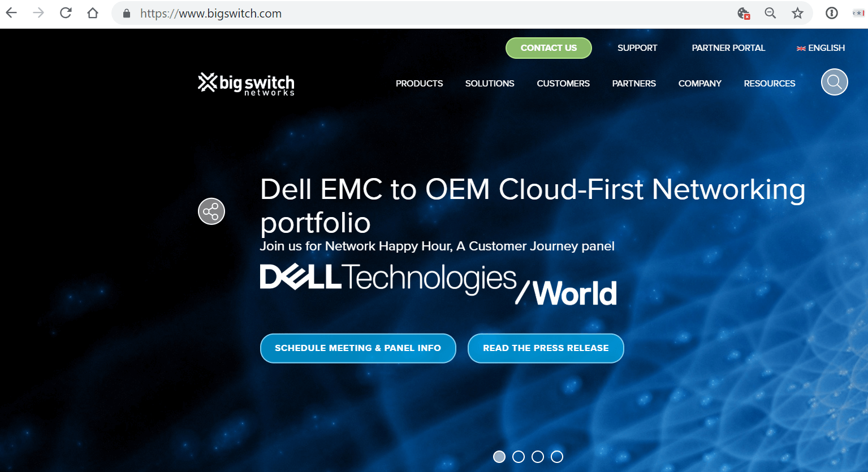This screenshot has height=472, width=868.
Task: Click the Big Switch Networks logo
Action: 246,84
